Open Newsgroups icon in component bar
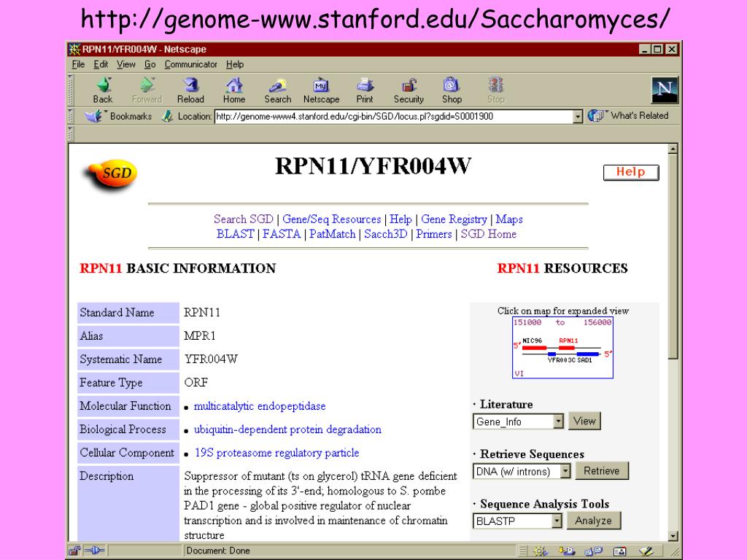Screen dimensions: 747x560 594,551
